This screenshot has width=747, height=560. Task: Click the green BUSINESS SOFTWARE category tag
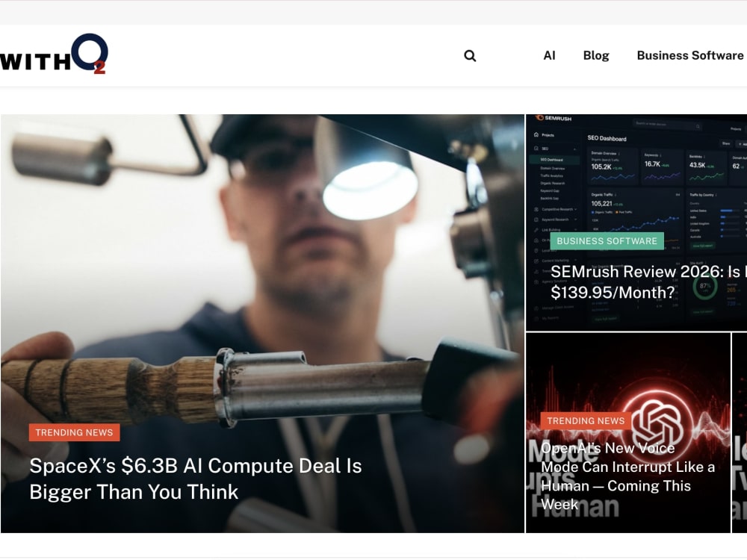pos(607,241)
